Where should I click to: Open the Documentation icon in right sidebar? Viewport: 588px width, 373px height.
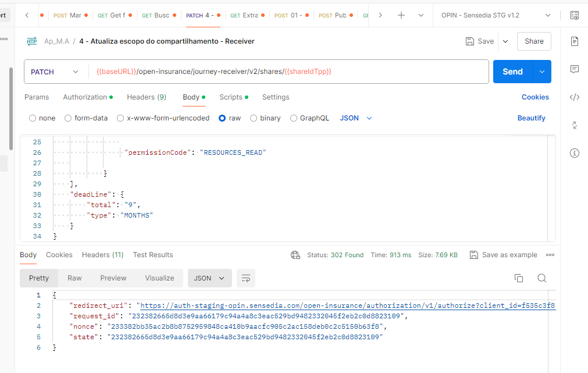click(575, 41)
